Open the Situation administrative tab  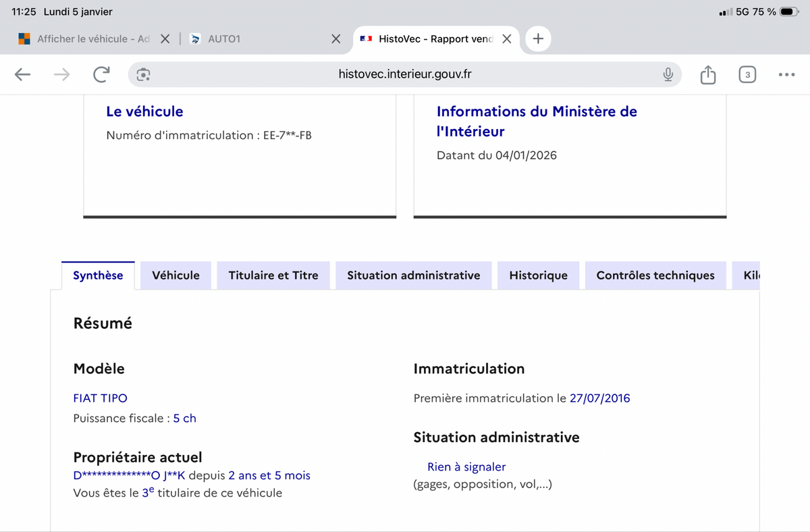[x=413, y=275]
